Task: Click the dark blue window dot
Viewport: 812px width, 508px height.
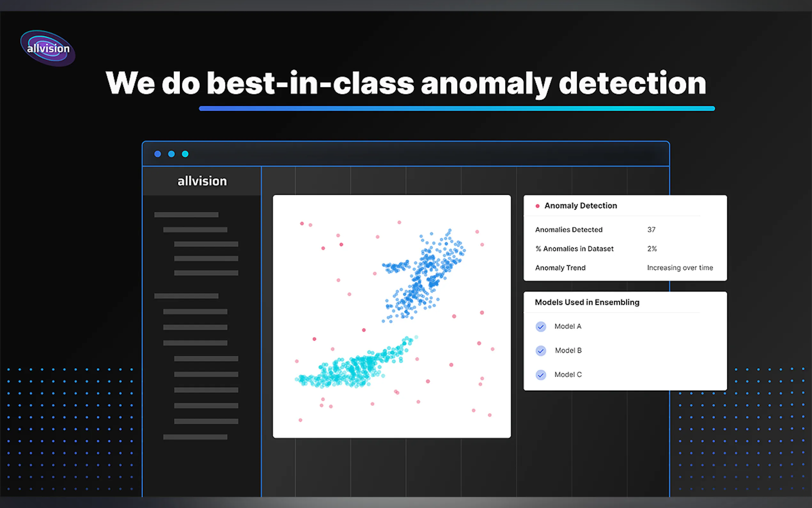Action: click(157, 154)
